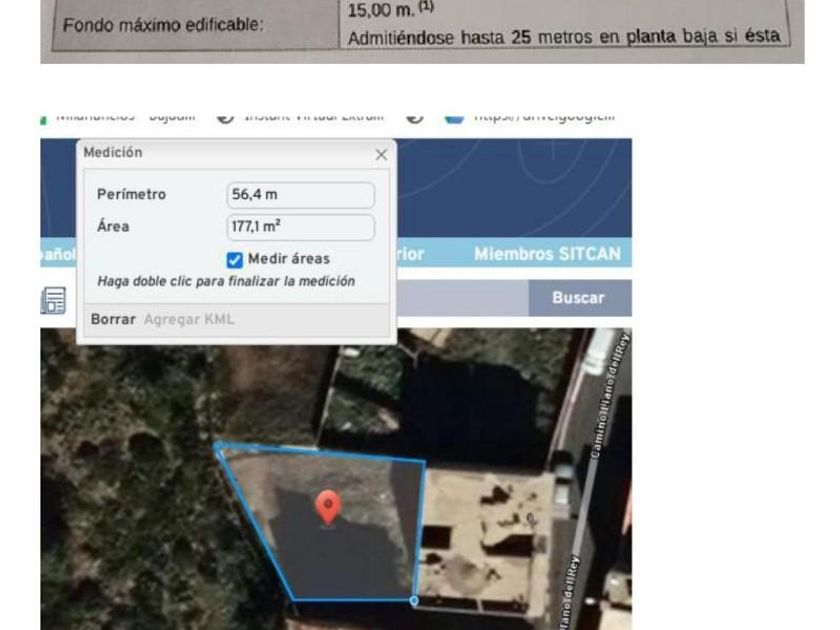Click the blue polygon vertex handle at bottom right

click(x=414, y=601)
